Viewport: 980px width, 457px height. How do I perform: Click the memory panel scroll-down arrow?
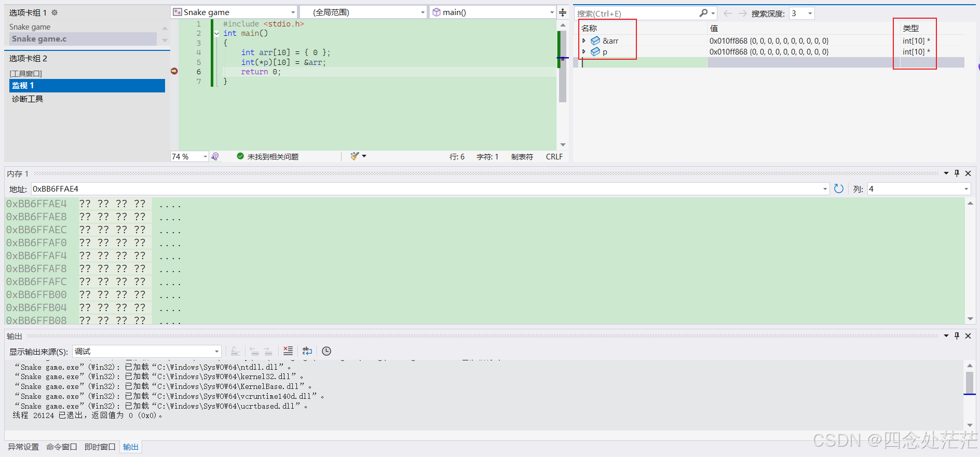click(970, 319)
